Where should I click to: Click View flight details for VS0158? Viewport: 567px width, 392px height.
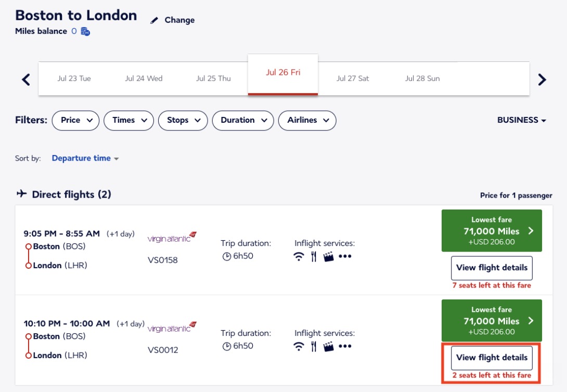(492, 268)
